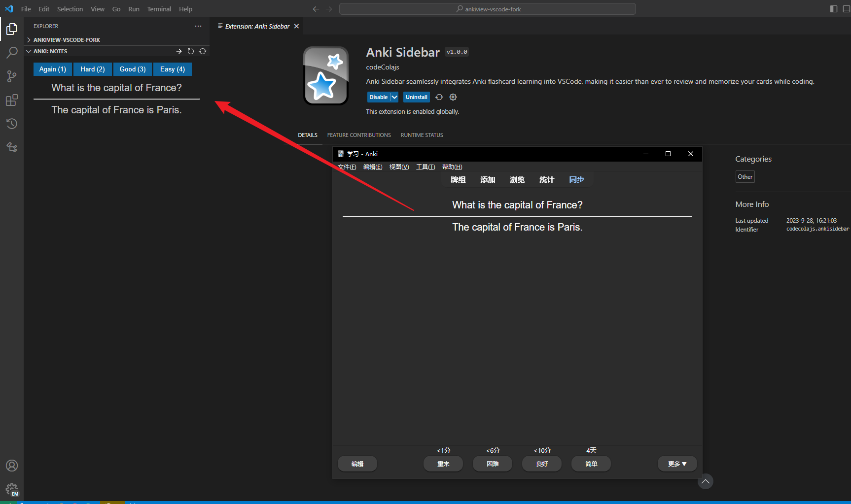Open the Extensions view
This screenshot has height=504, width=851.
point(12,100)
